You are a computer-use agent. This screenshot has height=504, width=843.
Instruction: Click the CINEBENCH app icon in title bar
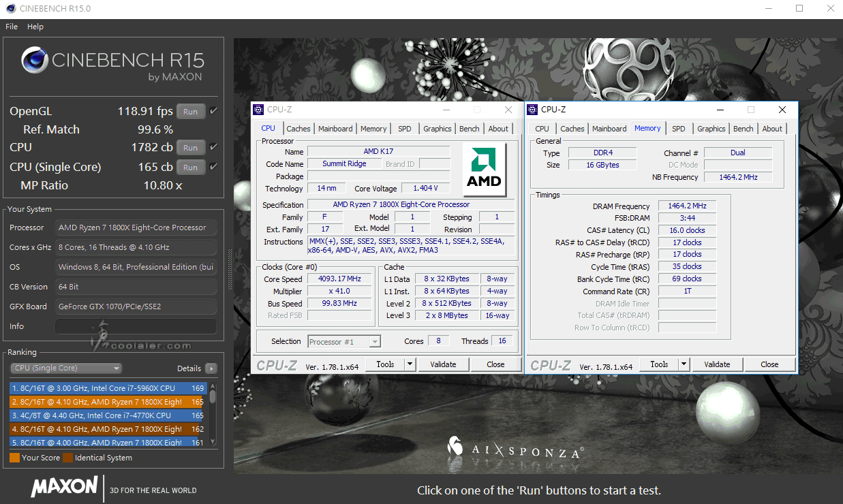click(10, 9)
